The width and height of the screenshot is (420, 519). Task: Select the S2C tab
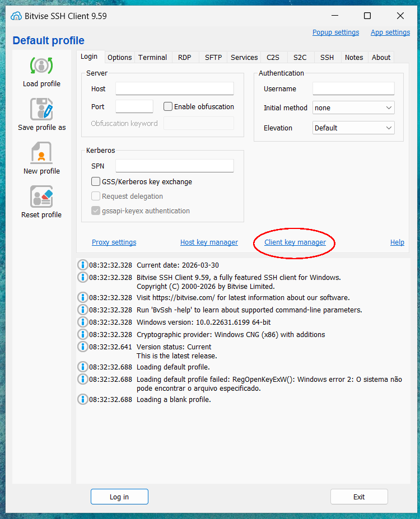coord(300,57)
